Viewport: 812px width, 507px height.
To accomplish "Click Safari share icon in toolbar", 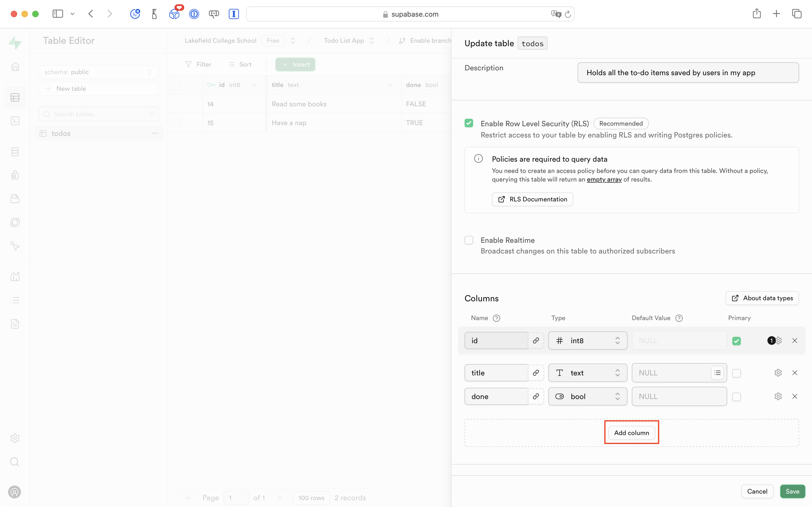I will pos(756,14).
